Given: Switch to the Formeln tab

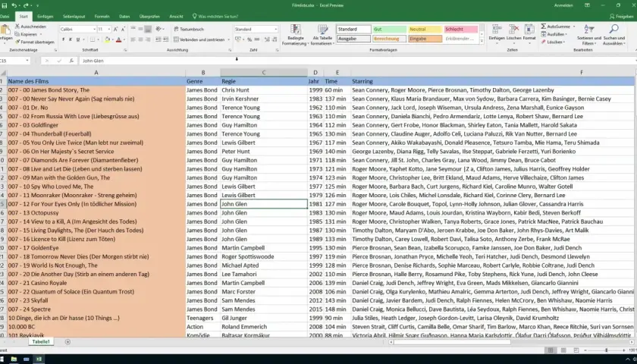Looking at the screenshot, I should click(102, 17).
